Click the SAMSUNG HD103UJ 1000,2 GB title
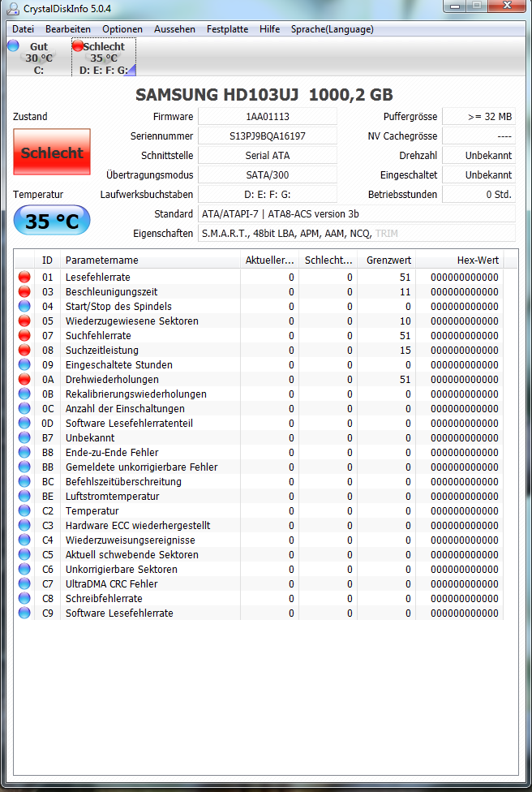Screen dimensions: 532x792 tap(264, 94)
